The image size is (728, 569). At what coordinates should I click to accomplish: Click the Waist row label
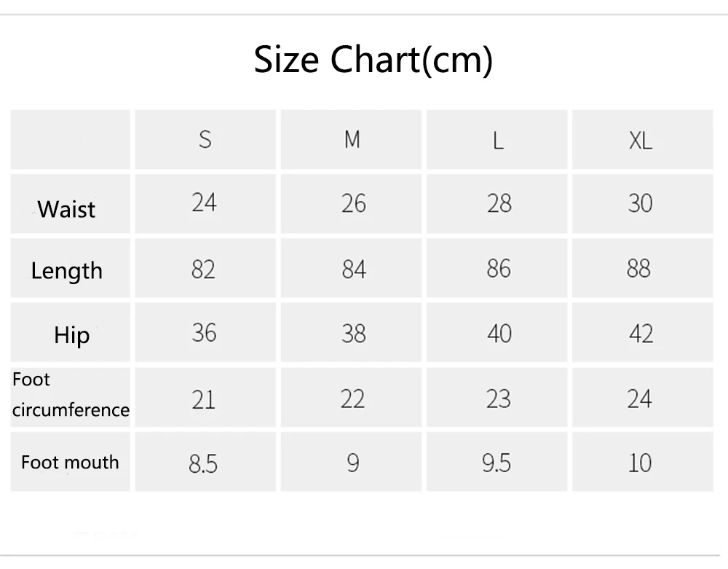click(x=66, y=209)
